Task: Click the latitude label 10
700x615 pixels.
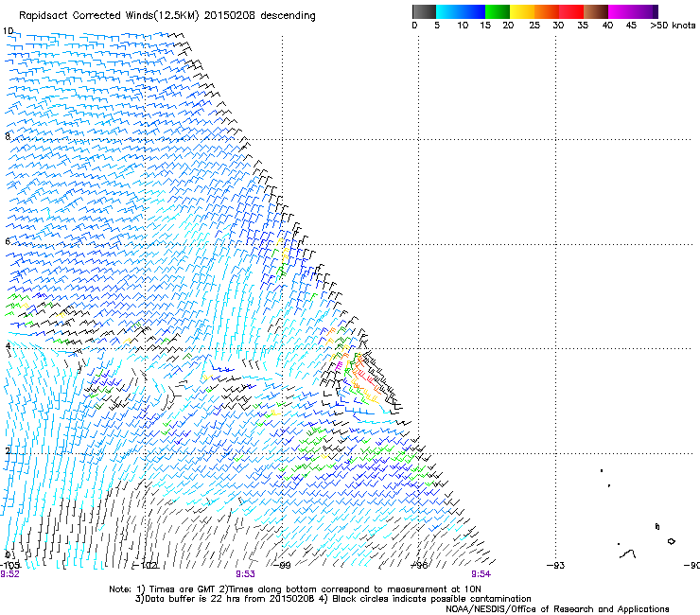Action: tap(8, 31)
